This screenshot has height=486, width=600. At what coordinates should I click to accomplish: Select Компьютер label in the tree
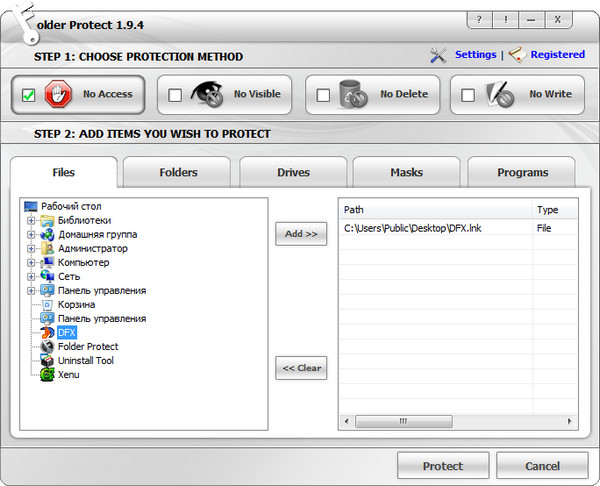click(x=83, y=263)
